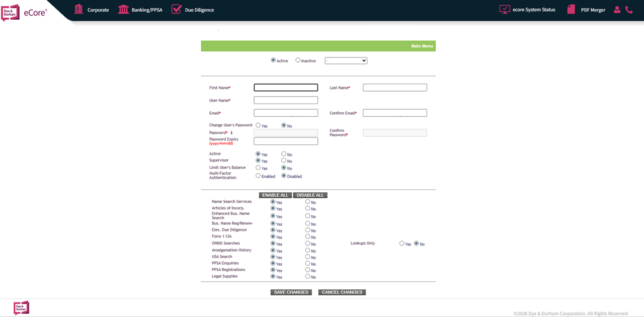The image size is (644, 317).
Task: Set Articles of Incorp. to No
Action: 308,208
